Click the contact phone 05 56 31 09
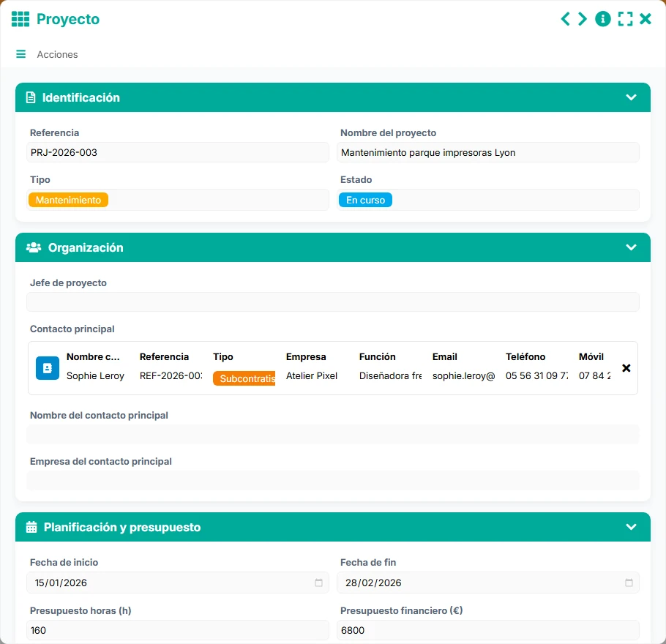666x644 pixels. click(537, 376)
